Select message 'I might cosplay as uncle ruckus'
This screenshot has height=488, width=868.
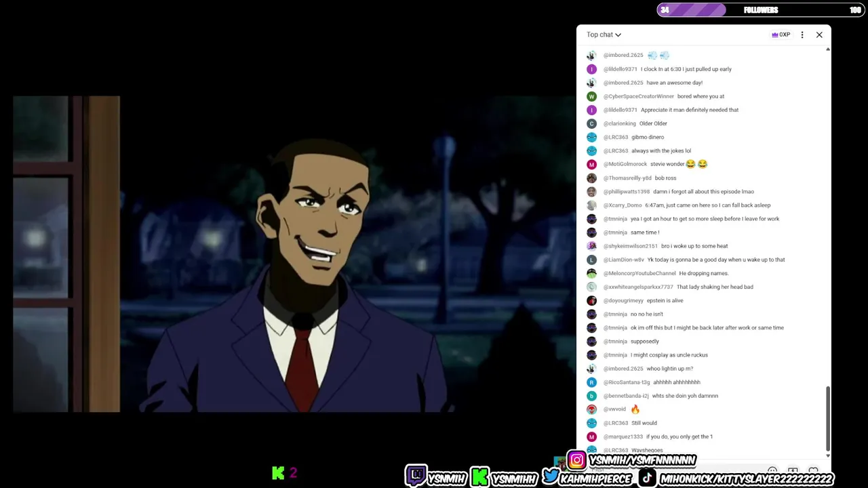tap(669, 355)
